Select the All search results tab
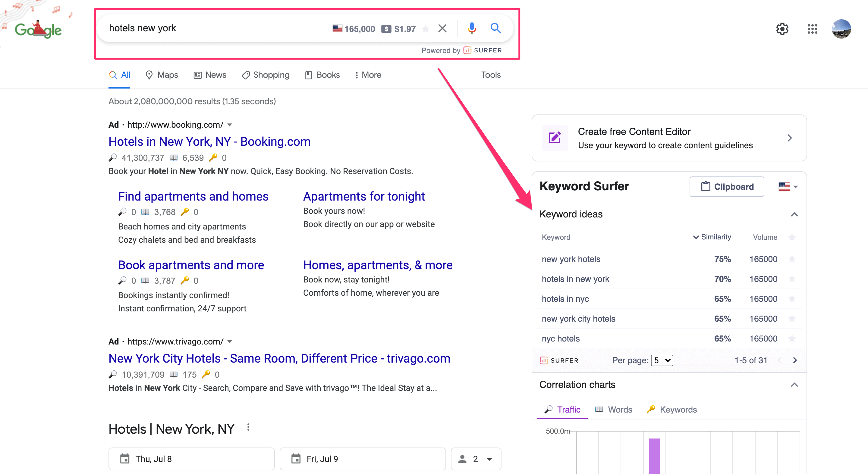 (119, 74)
